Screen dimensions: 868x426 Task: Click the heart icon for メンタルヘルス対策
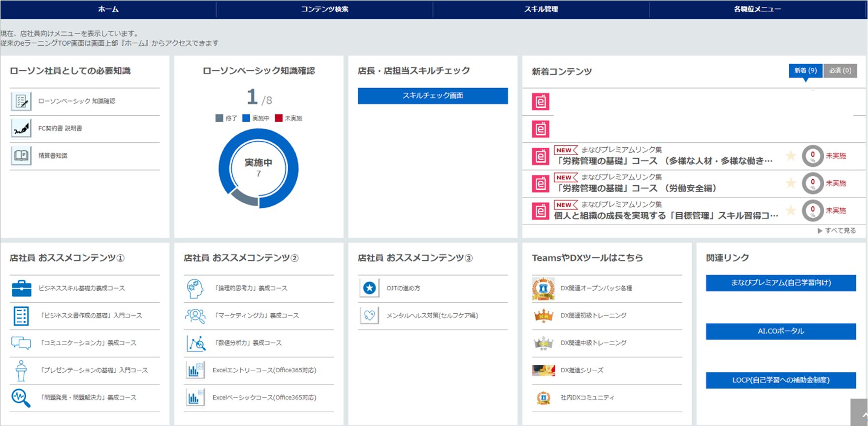pos(369,316)
